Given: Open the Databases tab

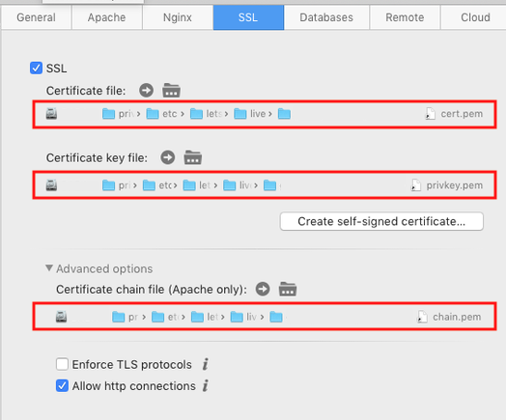Looking at the screenshot, I should tap(326, 17).
